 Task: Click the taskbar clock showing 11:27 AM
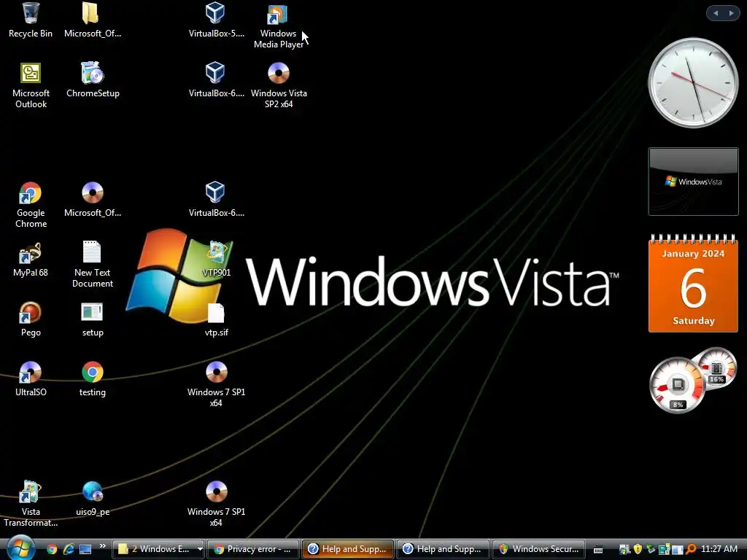[x=719, y=549]
